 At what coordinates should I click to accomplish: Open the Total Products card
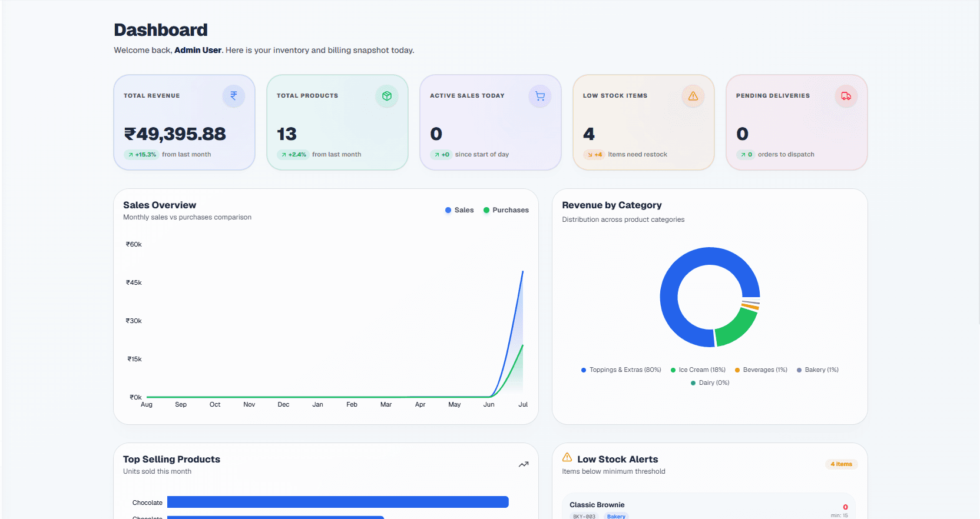coord(337,122)
